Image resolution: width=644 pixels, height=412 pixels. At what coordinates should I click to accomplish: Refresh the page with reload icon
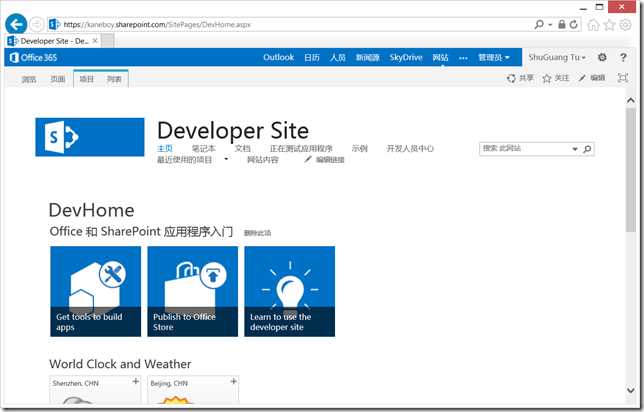pos(573,24)
